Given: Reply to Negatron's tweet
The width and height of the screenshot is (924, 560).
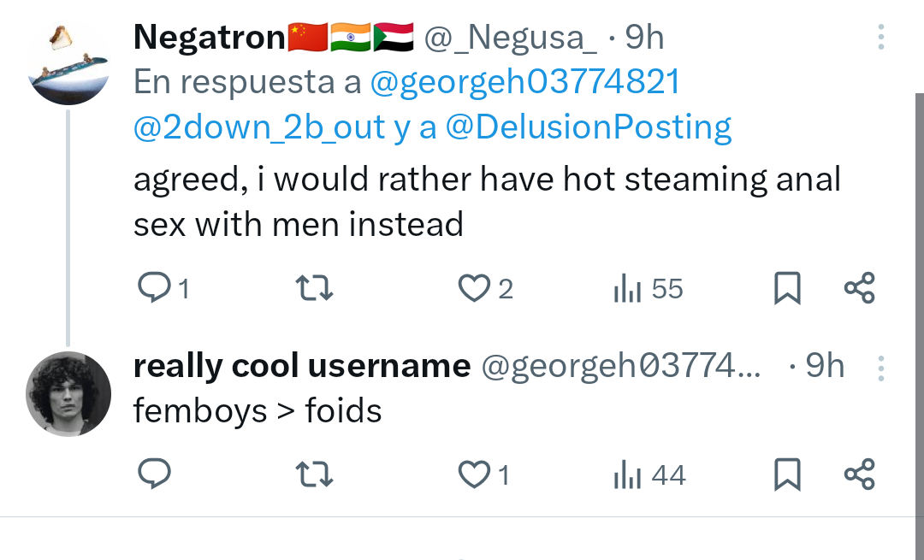Looking at the screenshot, I should 154,289.
